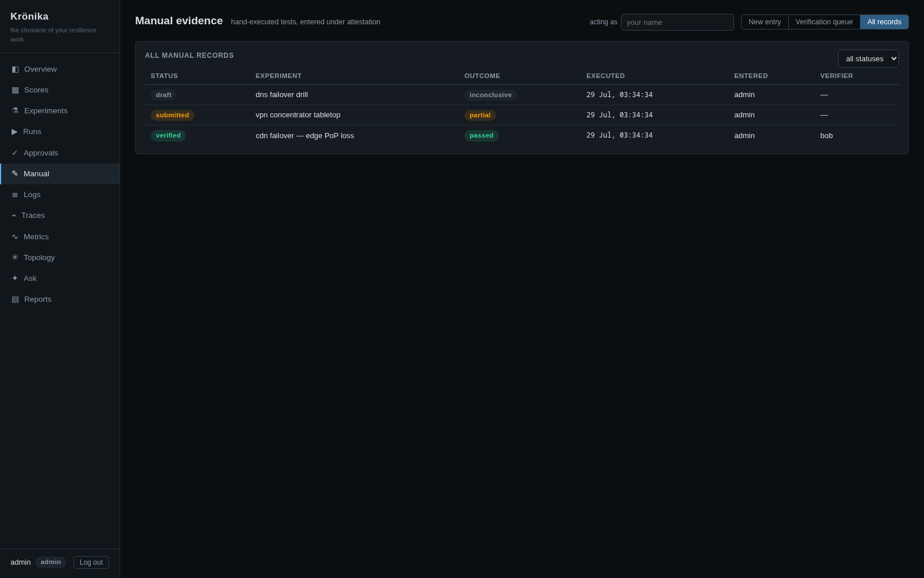The width and height of the screenshot is (924, 578).
Task: Select the All records tab
Action: click(x=884, y=22)
